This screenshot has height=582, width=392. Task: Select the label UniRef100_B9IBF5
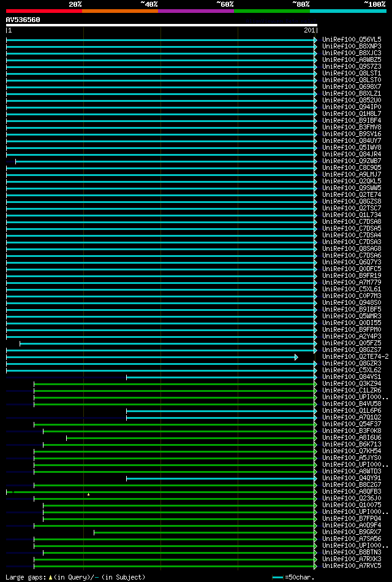coord(352,310)
